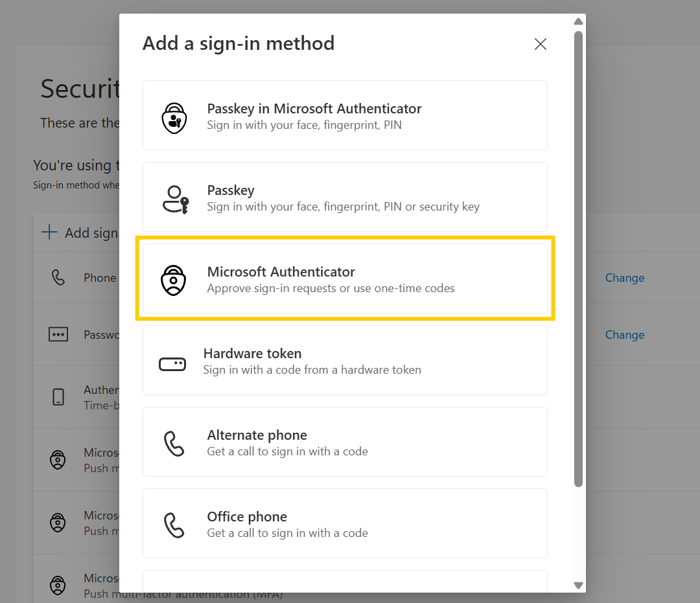Click the scroll down arrow in dialog
Viewport: 700px width, 603px height.
coord(578,585)
